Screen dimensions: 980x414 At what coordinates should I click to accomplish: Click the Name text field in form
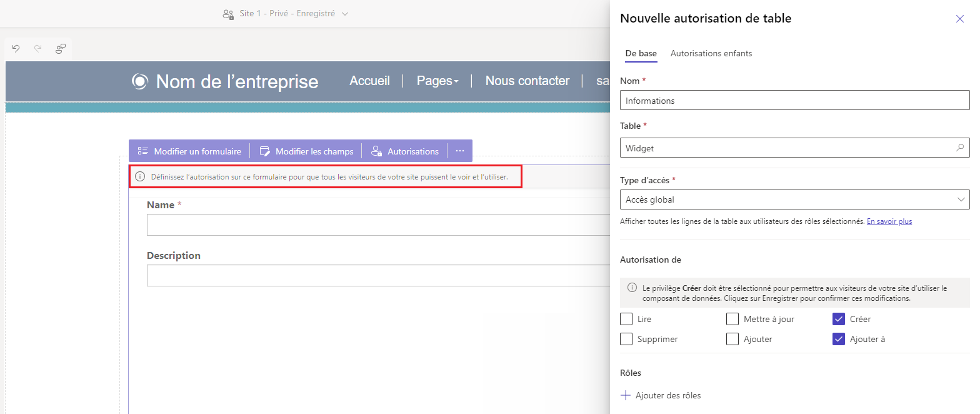click(x=378, y=225)
